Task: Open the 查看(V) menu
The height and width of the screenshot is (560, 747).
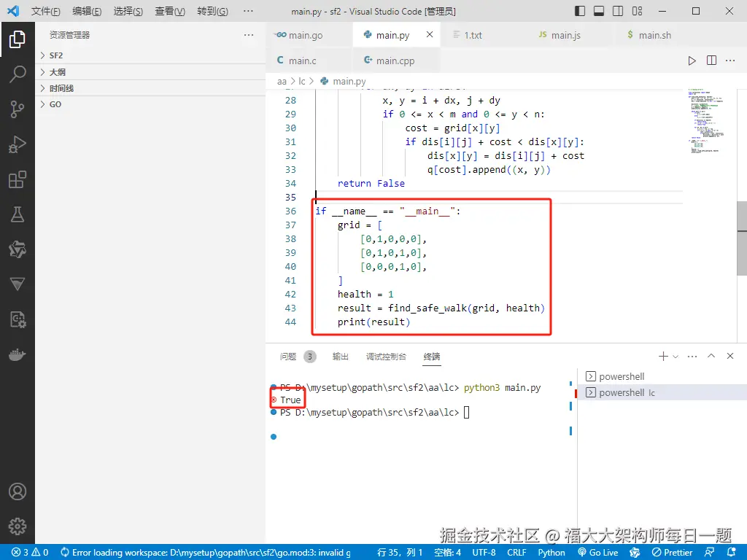Action: point(170,11)
